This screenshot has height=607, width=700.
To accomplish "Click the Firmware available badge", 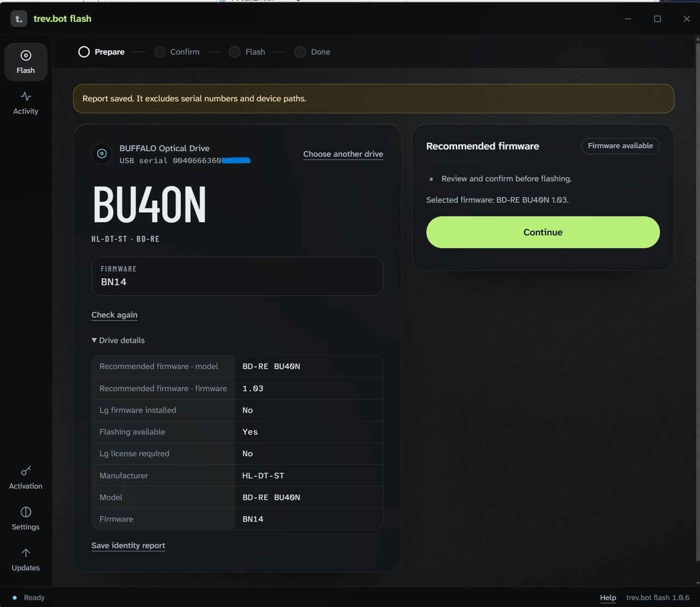I will (620, 146).
